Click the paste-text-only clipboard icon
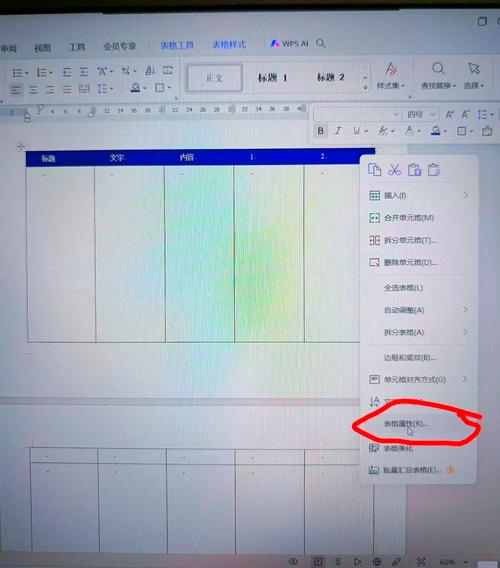This screenshot has height=568, width=500. 433,170
